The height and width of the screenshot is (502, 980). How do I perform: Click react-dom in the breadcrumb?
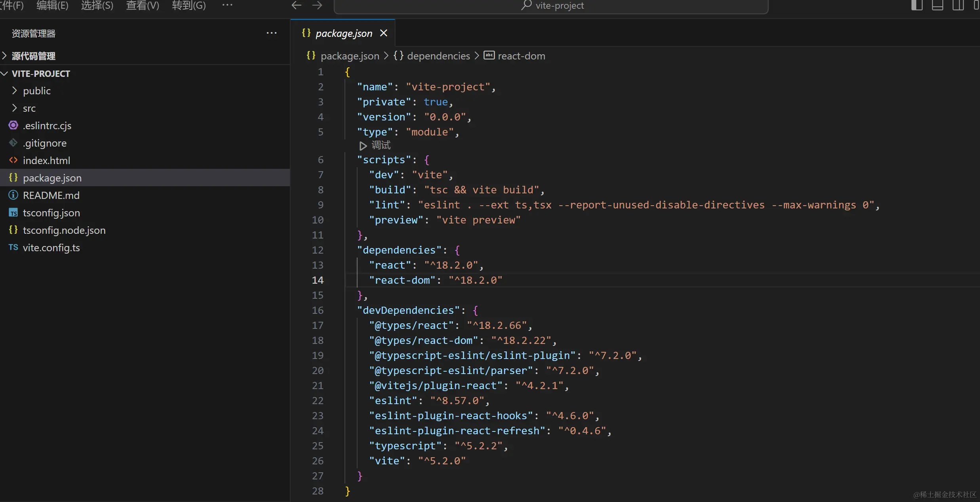521,56
